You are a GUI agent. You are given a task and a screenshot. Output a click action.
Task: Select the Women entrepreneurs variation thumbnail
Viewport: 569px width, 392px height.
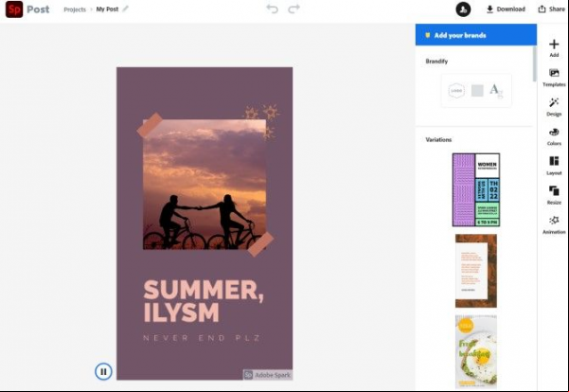475,189
